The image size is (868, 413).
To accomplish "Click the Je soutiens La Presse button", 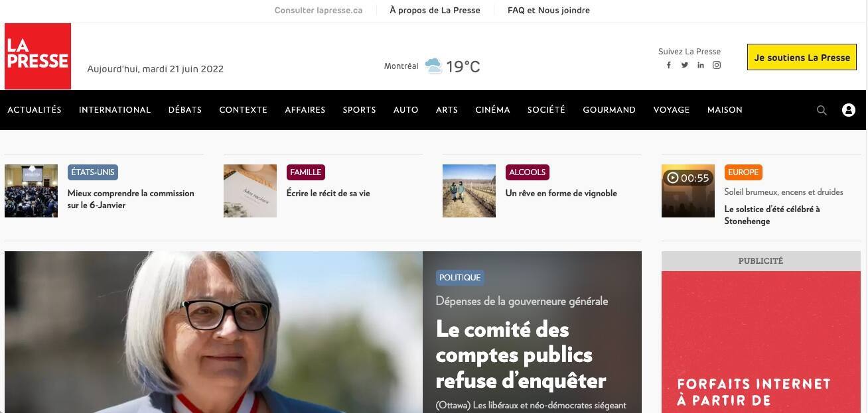I will pos(802,58).
